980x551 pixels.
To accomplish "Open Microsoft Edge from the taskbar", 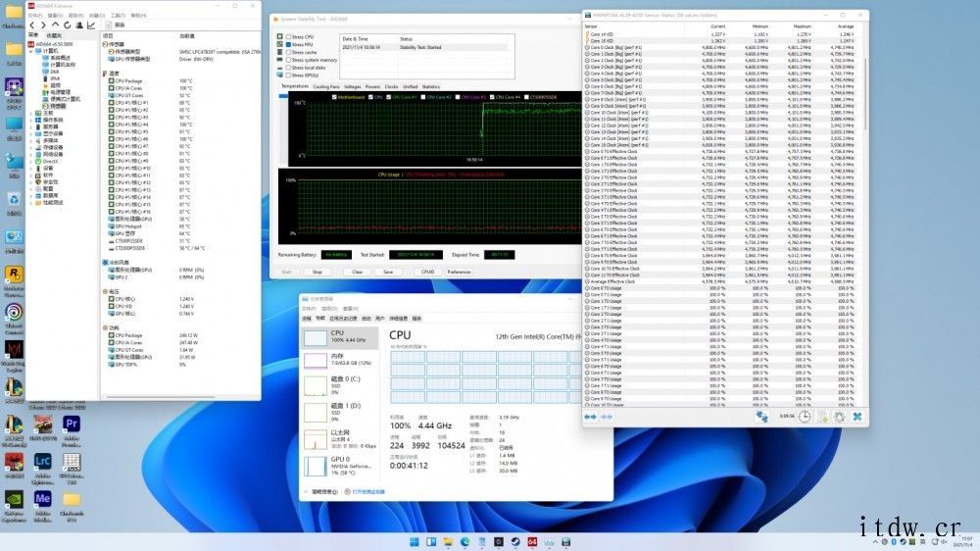I will [465, 541].
